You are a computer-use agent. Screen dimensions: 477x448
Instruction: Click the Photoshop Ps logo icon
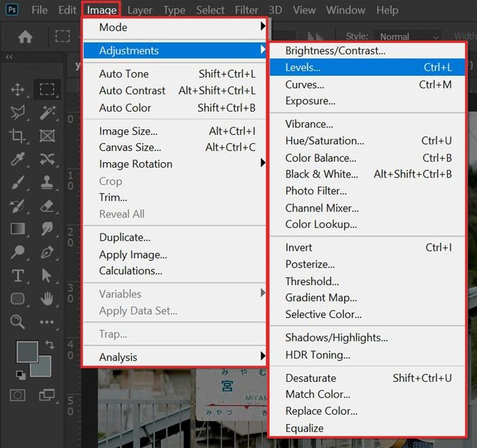tap(12, 10)
